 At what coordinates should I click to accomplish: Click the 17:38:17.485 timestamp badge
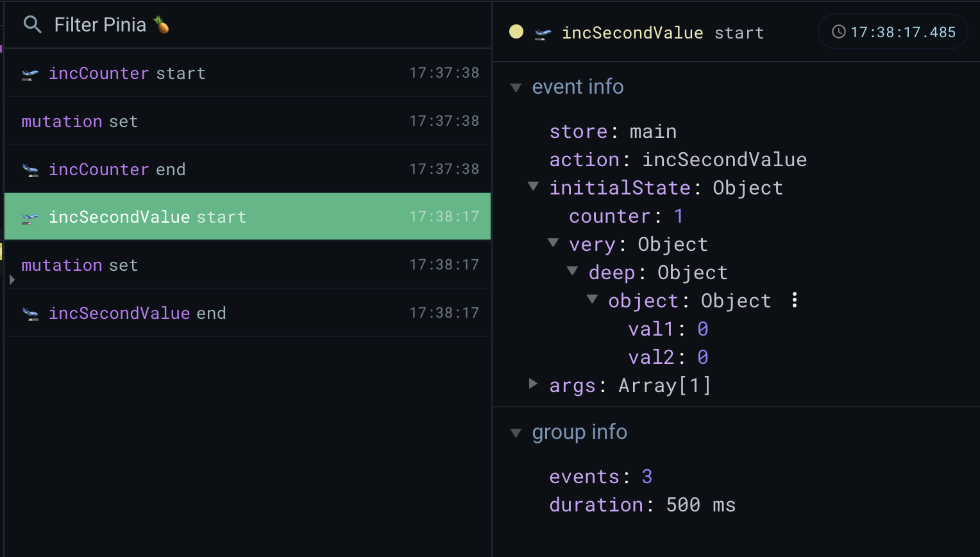(893, 31)
